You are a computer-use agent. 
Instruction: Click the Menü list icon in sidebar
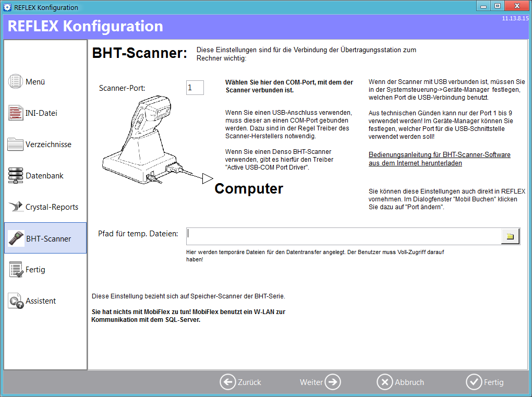16,82
